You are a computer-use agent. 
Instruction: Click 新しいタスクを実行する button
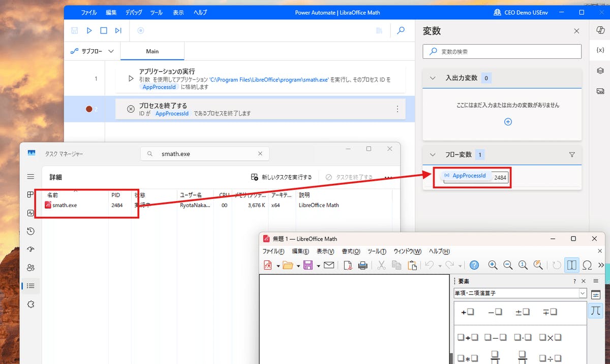(282, 177)
